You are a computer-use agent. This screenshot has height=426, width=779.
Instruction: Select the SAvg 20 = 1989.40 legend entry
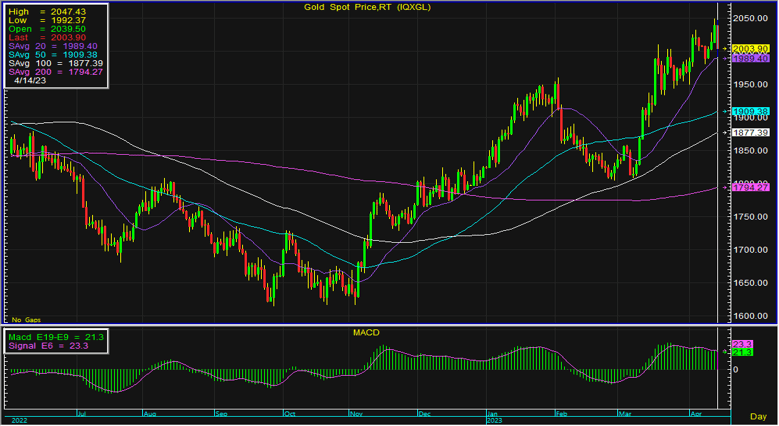pyautogui.click(x=53, y=46)
